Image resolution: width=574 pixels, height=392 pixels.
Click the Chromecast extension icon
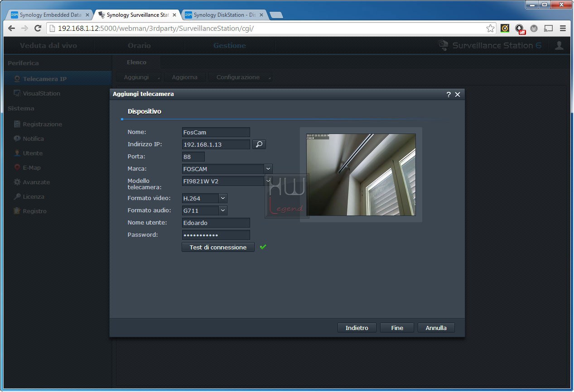tap(548, 28)
